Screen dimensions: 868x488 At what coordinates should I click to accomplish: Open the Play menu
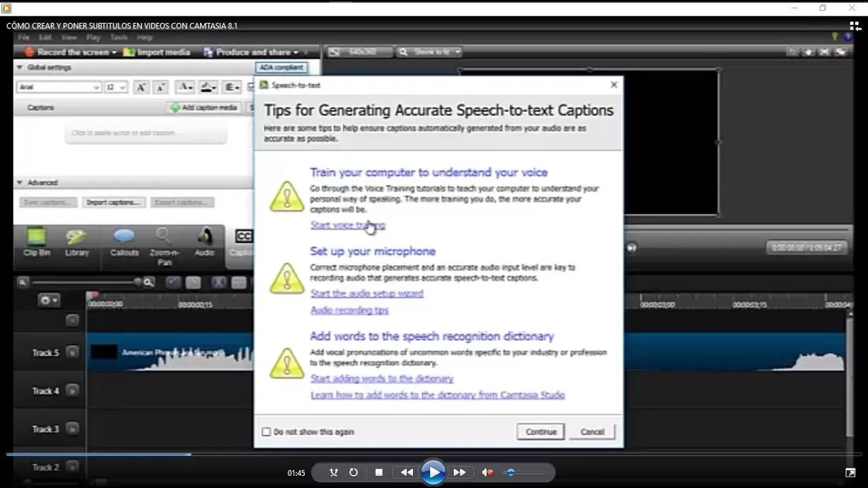tap(93, 38)
